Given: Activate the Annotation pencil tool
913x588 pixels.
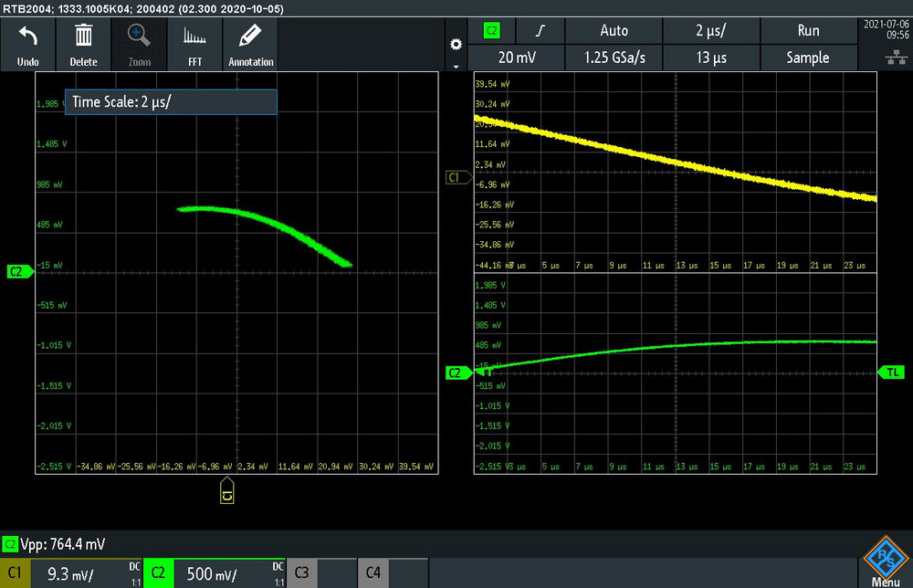Looking at the screenshot, I should click(x=250, y=45).
